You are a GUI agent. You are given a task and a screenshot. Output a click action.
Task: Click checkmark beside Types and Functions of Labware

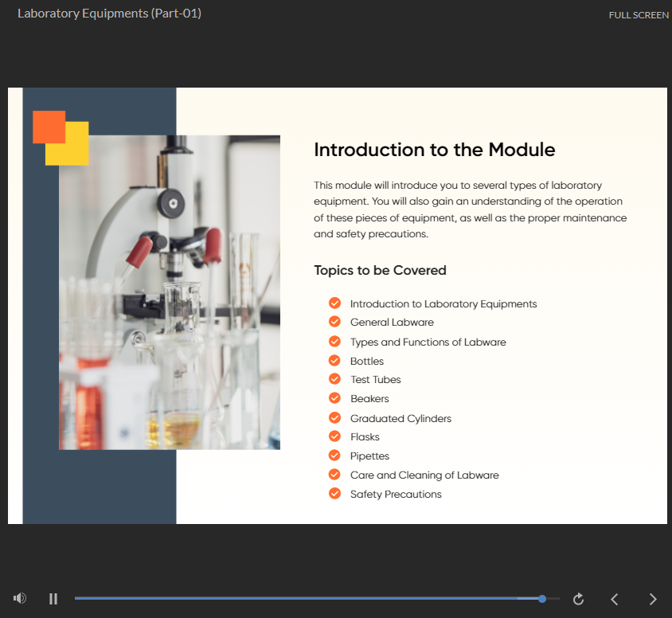point(334,341)
